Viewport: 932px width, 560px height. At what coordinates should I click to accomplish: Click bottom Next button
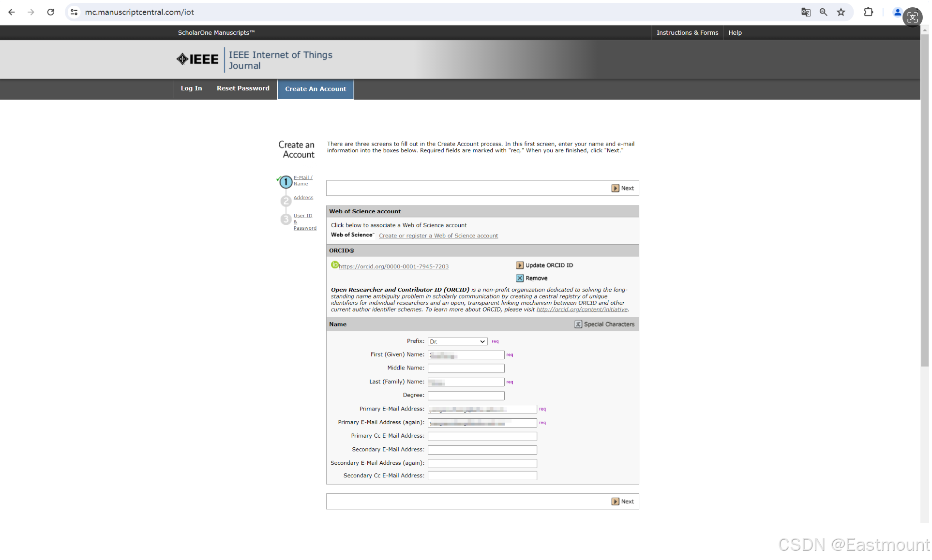(623, 501)
